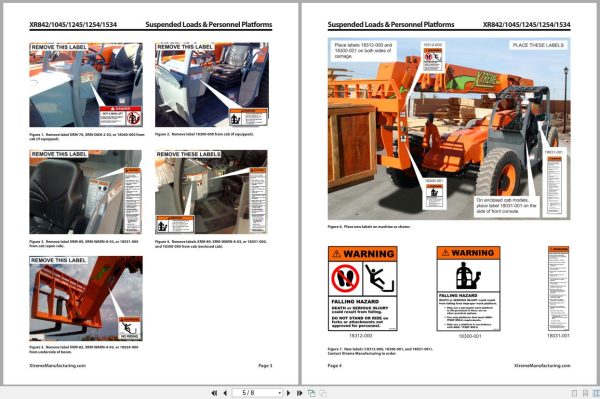Select continuous page layout icon
600x399 pixels.
(x=585, y=393)
